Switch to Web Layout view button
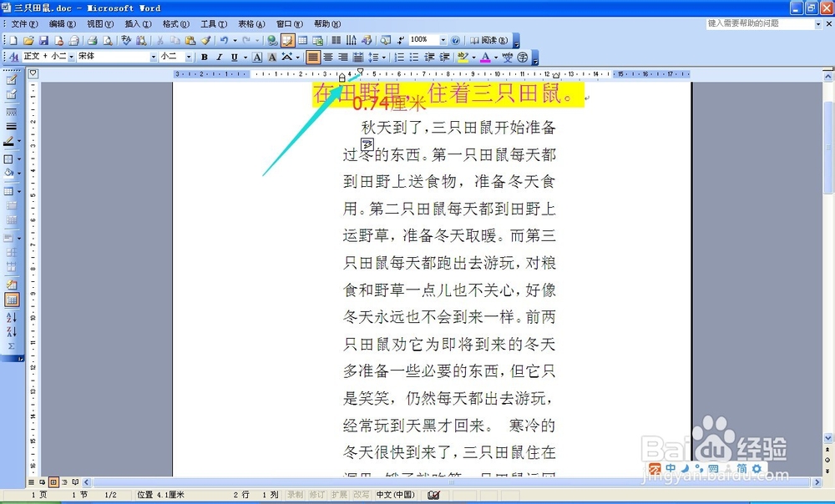835x504 pixels. [42, 482]
